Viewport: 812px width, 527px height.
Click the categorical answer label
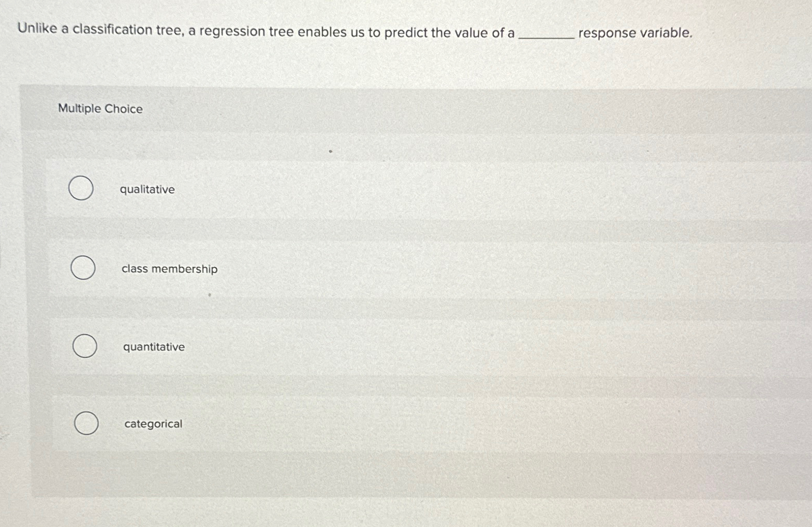[153, 424]
